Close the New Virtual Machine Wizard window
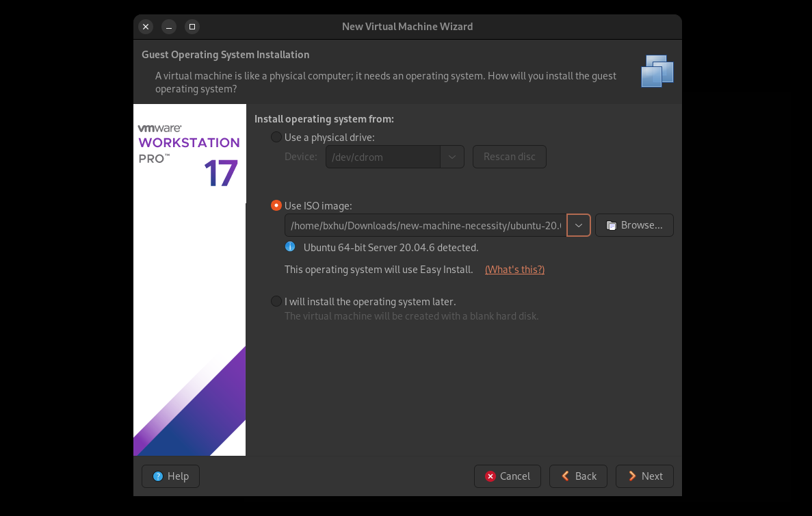The height and width of the screenshot is (516, 812). point(146,27)
